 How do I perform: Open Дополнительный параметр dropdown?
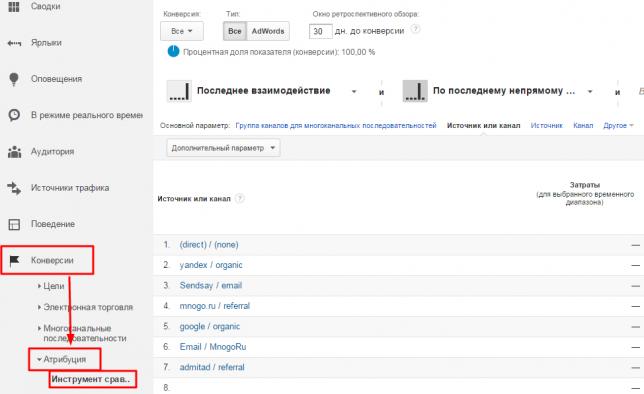tap(223, 148)
